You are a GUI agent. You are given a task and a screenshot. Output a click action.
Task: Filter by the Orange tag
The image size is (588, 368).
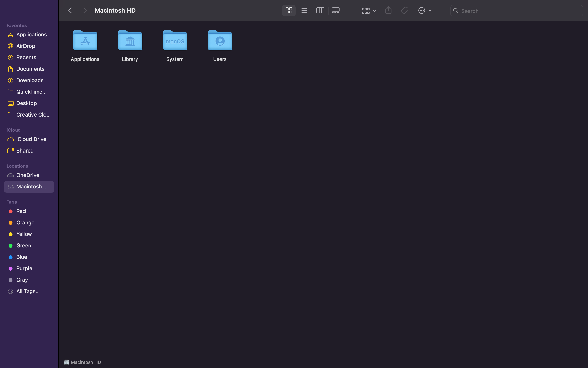(29, 223)
